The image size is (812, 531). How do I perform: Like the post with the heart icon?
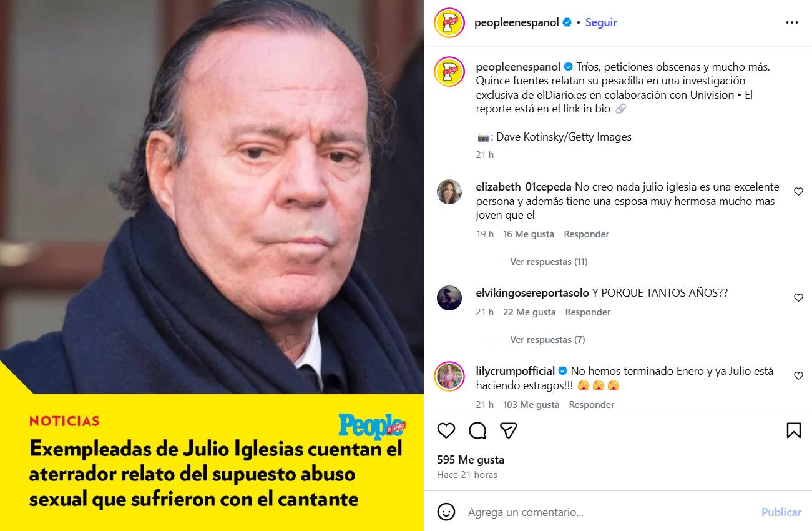446,430
